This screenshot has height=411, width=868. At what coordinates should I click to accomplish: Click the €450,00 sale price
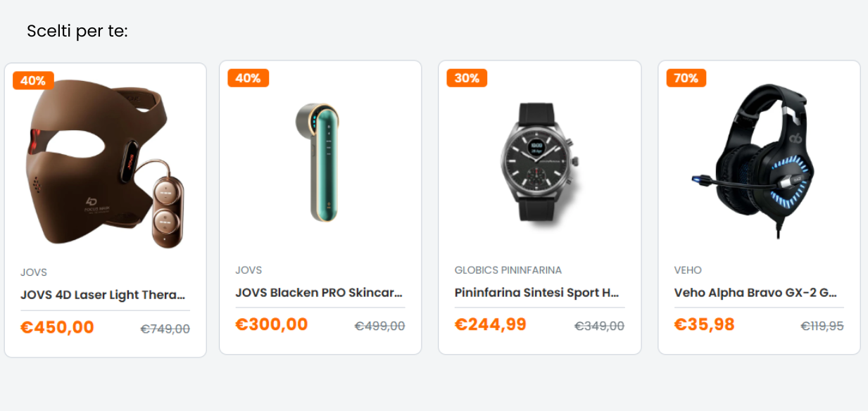pyautogui.click(x=57, y=328)
